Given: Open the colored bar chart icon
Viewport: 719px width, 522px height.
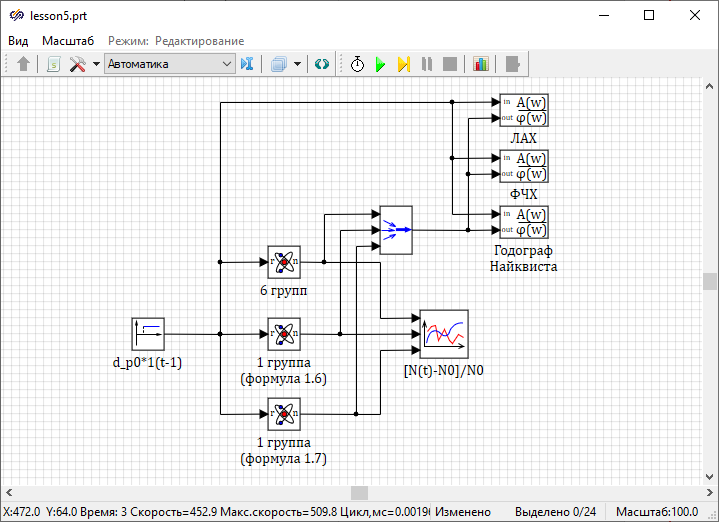Looking at the screenshot, I should coord(481,64).
